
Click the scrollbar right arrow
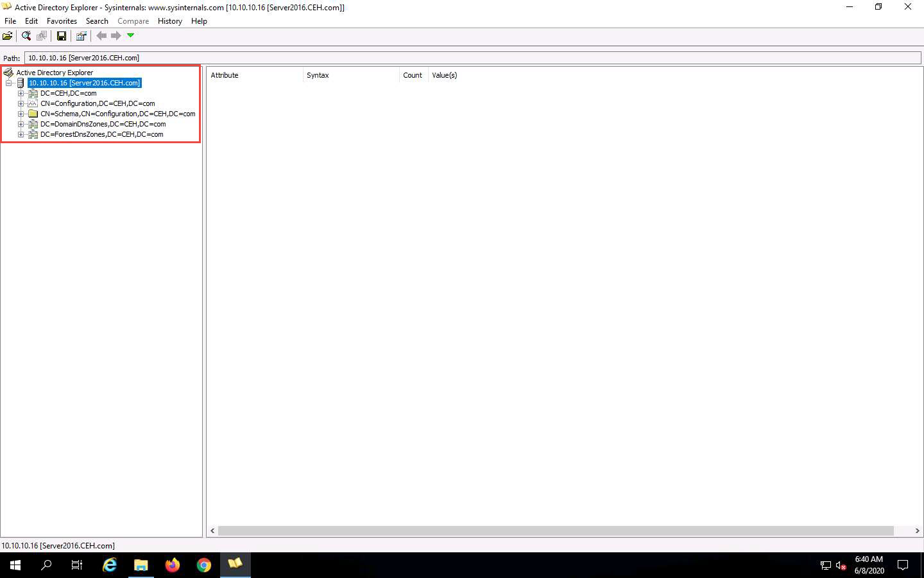coord(917,531)
